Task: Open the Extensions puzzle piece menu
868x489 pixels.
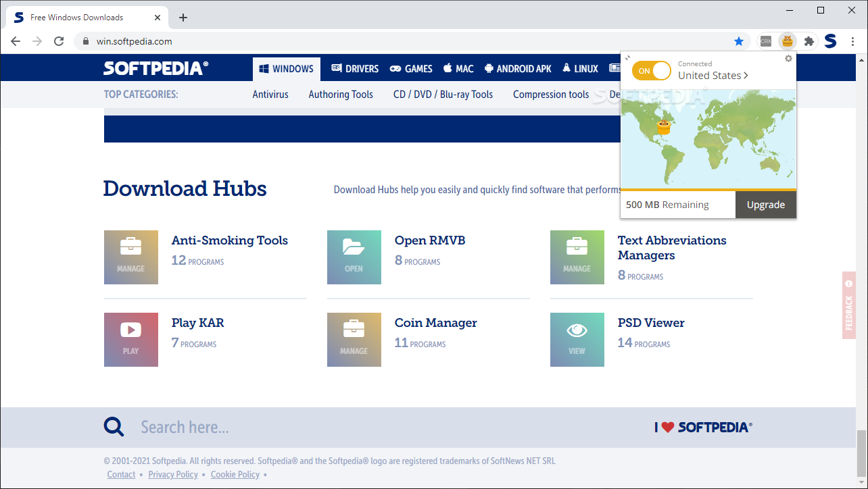Action: point(809,41)
